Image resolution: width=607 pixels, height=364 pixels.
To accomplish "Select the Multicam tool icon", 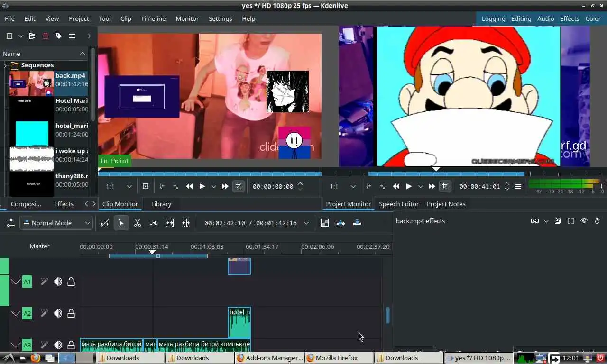I will point(186,223).
